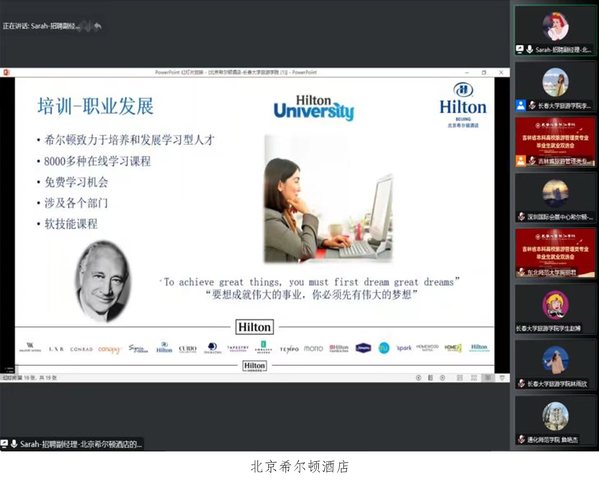The image size is (599, 481).
Task: Toggle the mic icon in bottom-left Sarah label
Action: click(14, 444)
